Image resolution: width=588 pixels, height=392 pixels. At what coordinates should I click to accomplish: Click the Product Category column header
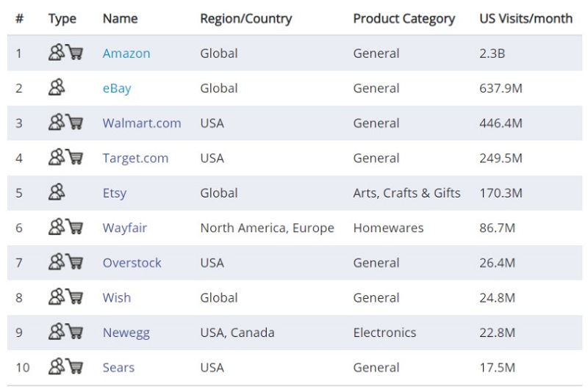(404, 18)
